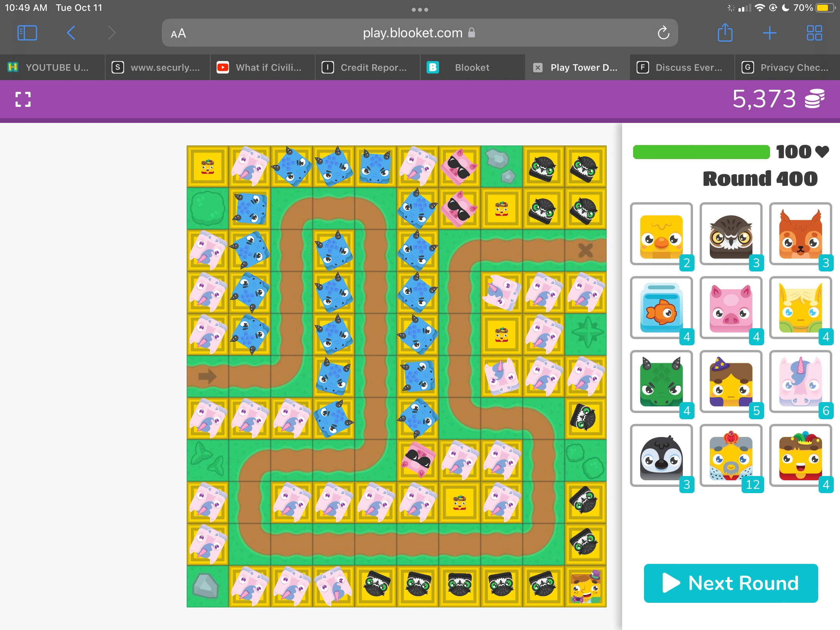Choose the pink Pig tower
The image size is (840, 630).
pyautogui.click(x=731, y=308)
